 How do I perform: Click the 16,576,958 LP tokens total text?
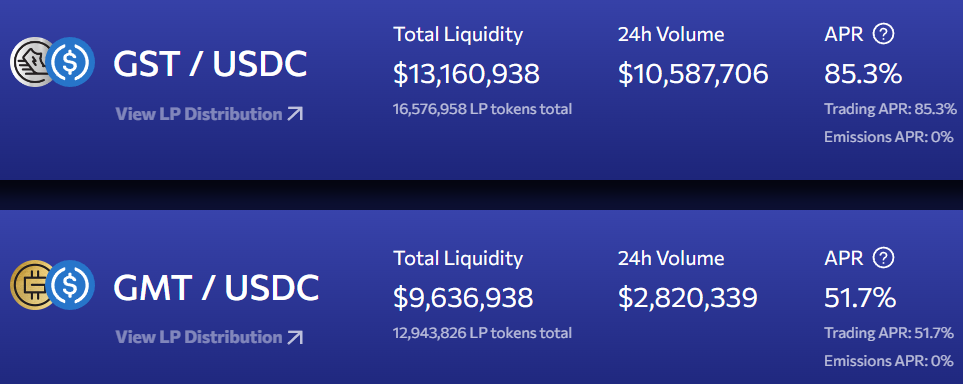click(x=483, y=109)
